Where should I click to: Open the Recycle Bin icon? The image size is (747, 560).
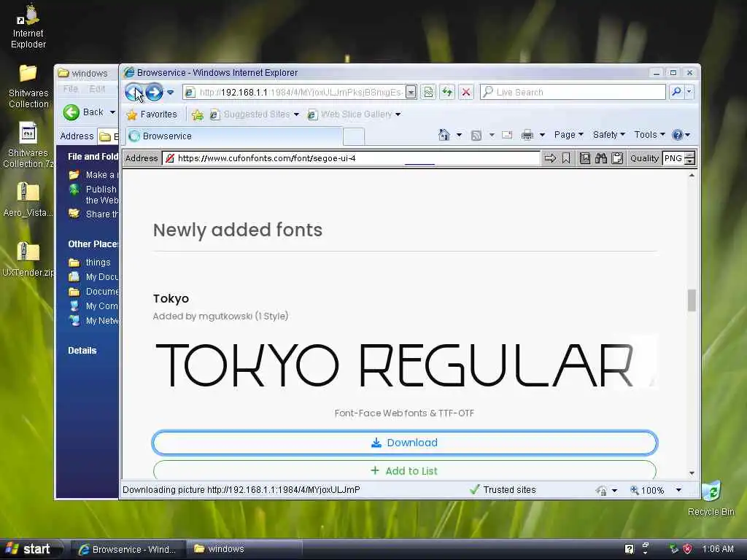coord(711,498)
